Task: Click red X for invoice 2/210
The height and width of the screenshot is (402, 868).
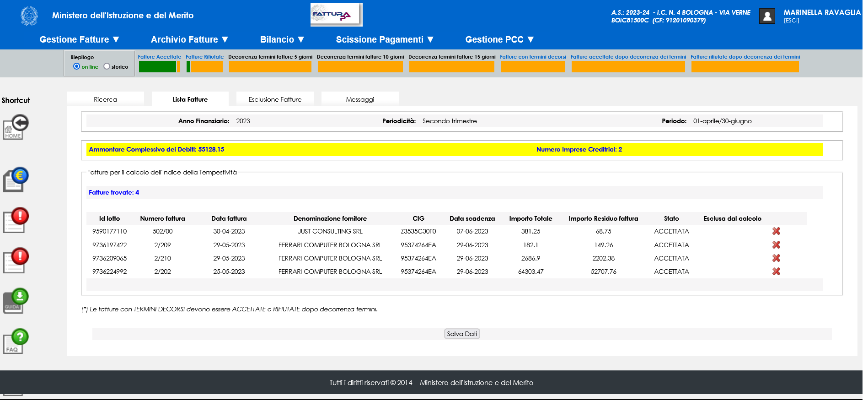Action: [776, 258]
